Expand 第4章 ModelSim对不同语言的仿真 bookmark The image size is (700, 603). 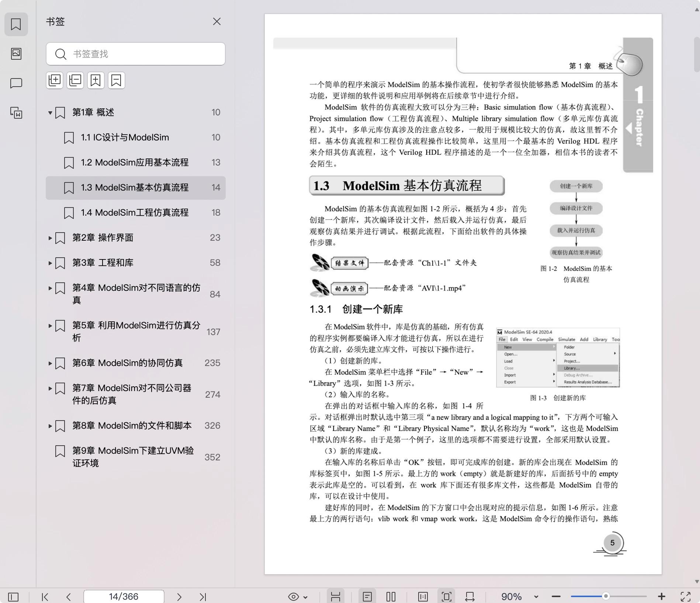50,288
